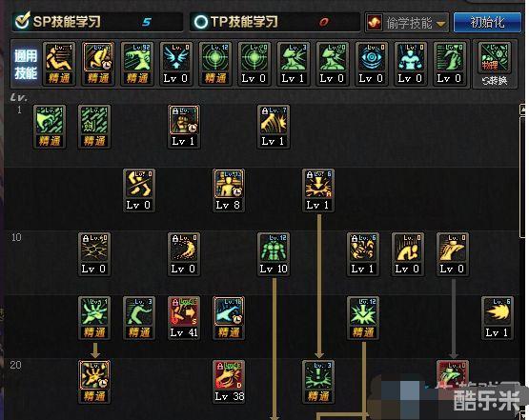
Task: Select the blue eye general skill icon
Action: pyautogui.click(x=371, y=64)
